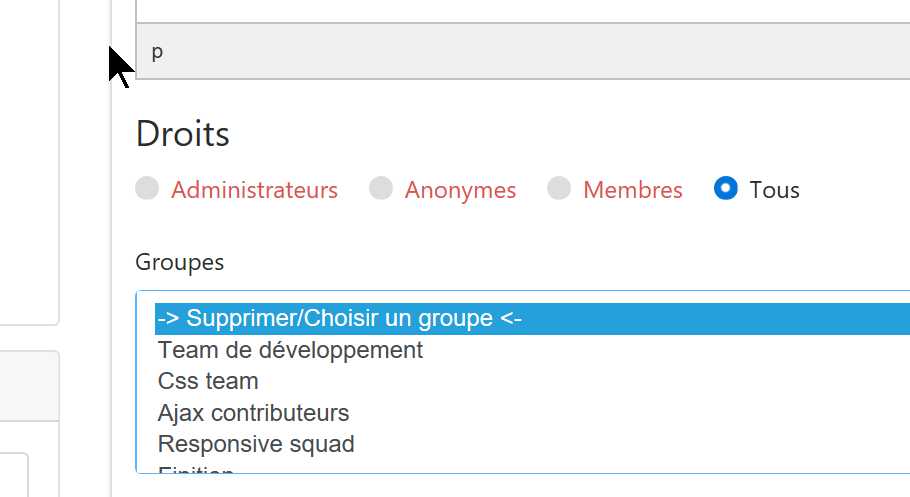Enable the Membres radio button
Screen dimensions: 910x497
[559, 188]
